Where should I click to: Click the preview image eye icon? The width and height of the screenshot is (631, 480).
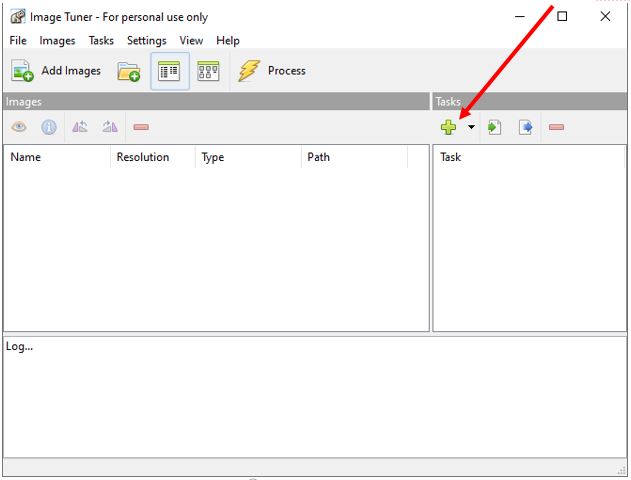coord(19,127)
